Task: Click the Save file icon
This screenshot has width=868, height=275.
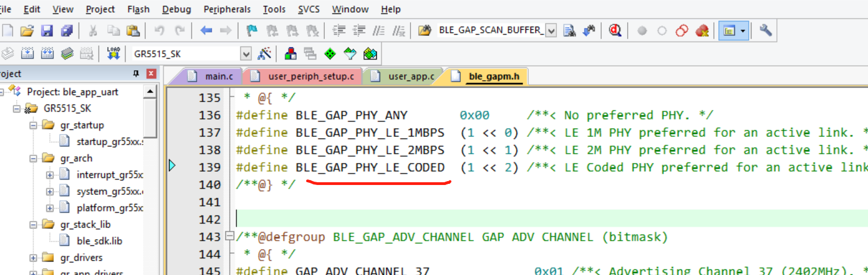Action: 47,31
